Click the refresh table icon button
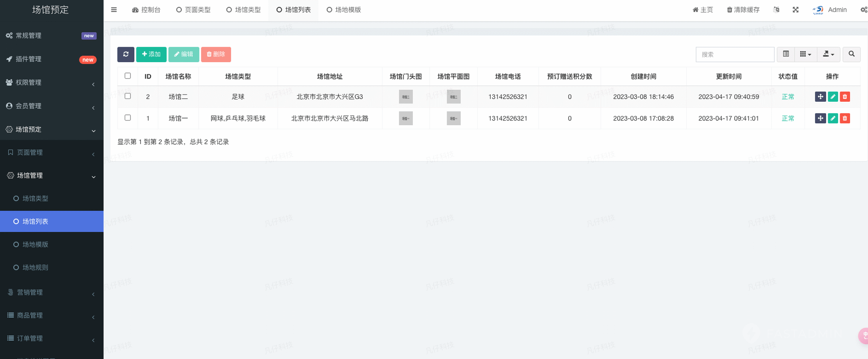Viewport: 868px width, 359px height. tap(126, 54)
